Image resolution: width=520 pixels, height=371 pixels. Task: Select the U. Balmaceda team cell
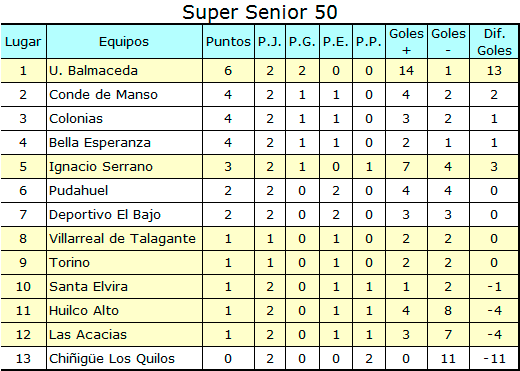124,71
